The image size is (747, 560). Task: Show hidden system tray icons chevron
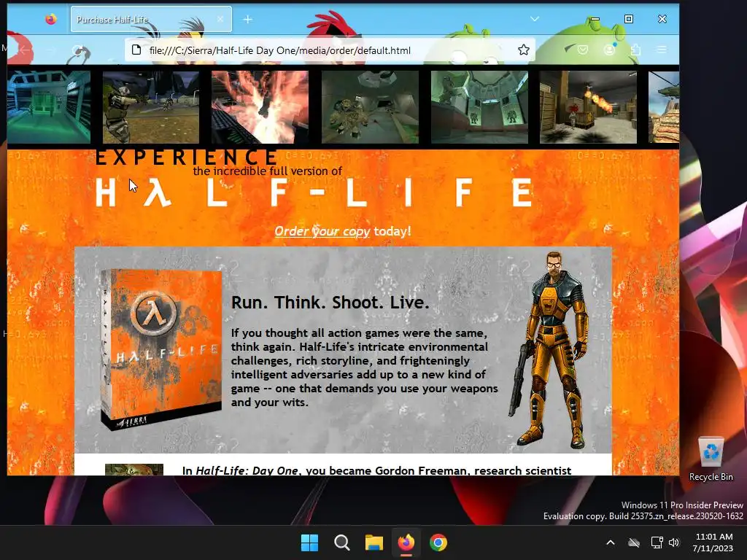[x=611, y=542]
